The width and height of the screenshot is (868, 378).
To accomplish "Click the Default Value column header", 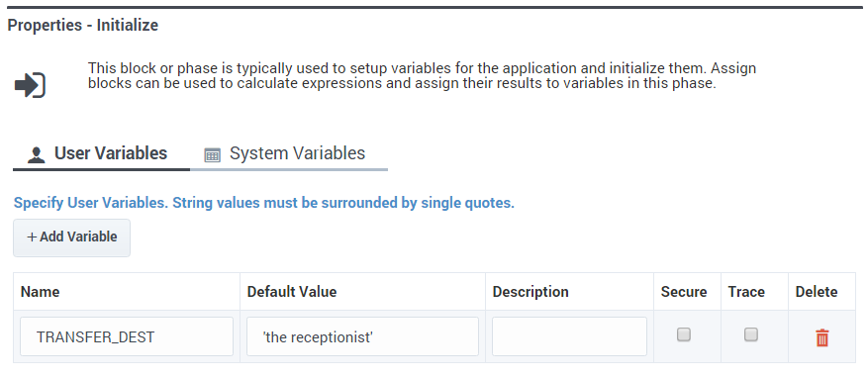I will [x=292, y=292].
